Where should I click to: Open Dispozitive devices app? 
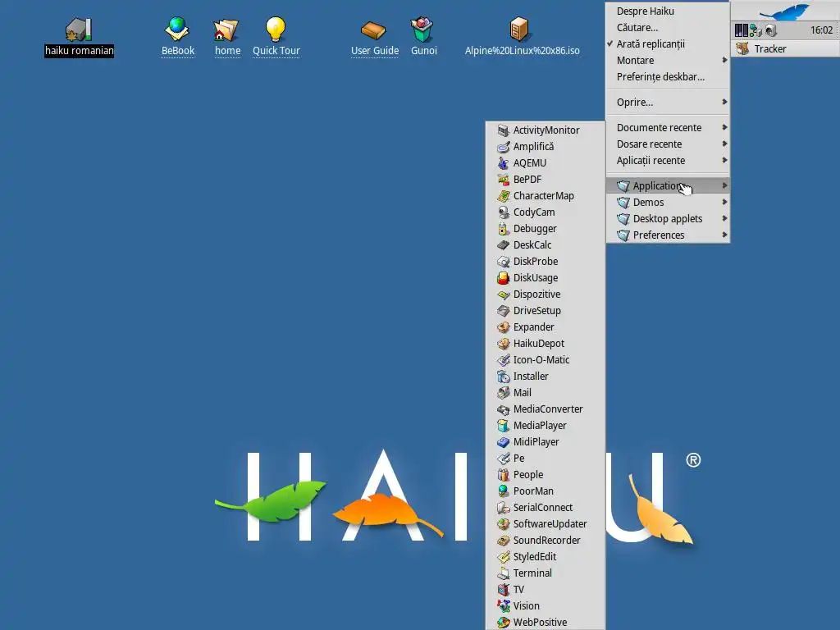click(546, 294)
